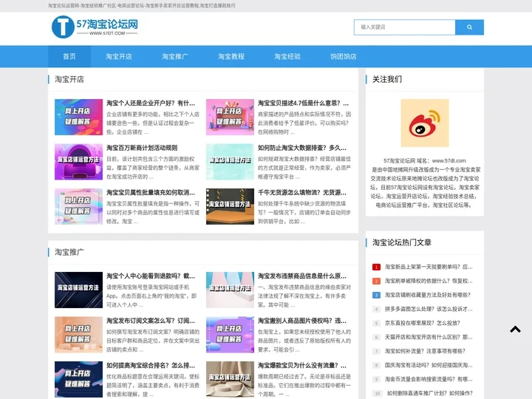532x399 pixels.
Task: Open article 淘宝搬别人商品图片侵权吗
Action: pyautogui.click(x=302, y=321)
